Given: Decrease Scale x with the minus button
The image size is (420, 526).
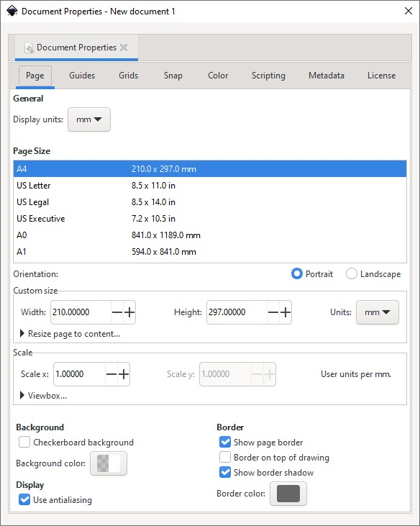Looking at the screenshot, I should [x=111, y=374].
